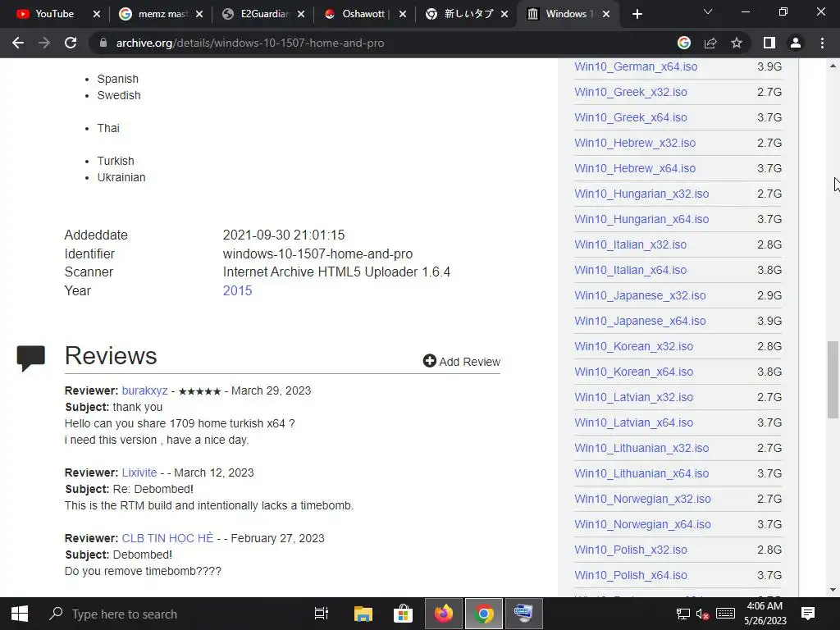Screen dimensions: 840x630
Task: Download Win10_Lithuanian_x32.iso
Action: click(x=641, y=449)
